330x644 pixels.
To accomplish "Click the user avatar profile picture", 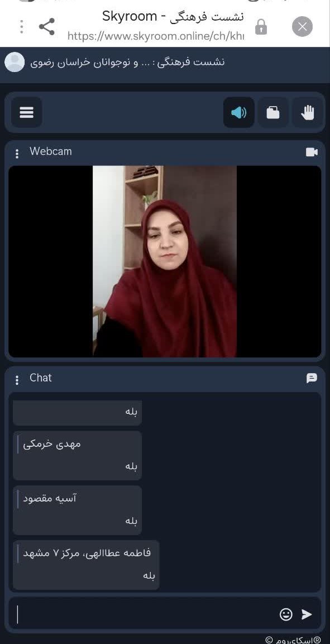I will [15, 62].
